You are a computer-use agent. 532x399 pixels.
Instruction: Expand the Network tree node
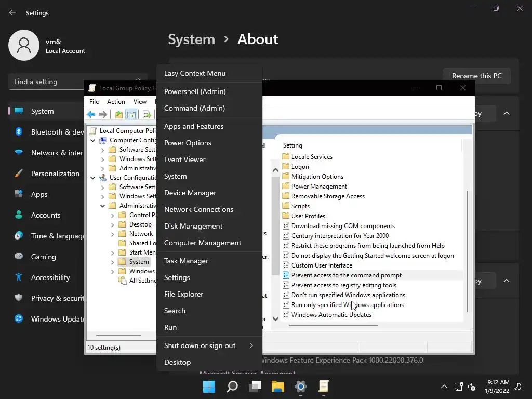pos(112,234)
